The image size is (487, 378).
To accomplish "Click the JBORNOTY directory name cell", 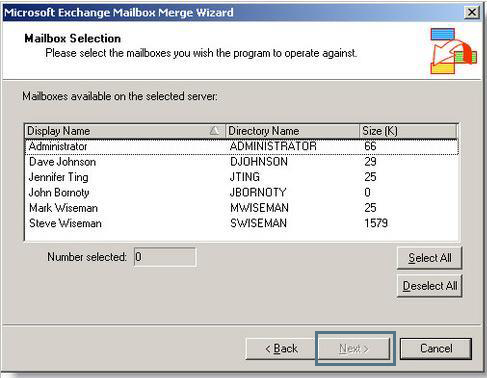I will tap(258, 192).
